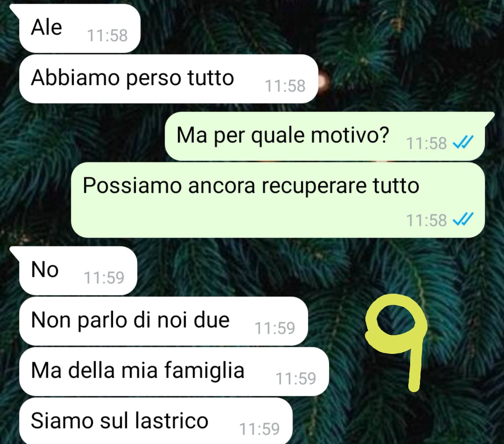Click the time in 'Possiamo ancora recuperare tutto' bubble
504x444 pixels.
point(426,220)
